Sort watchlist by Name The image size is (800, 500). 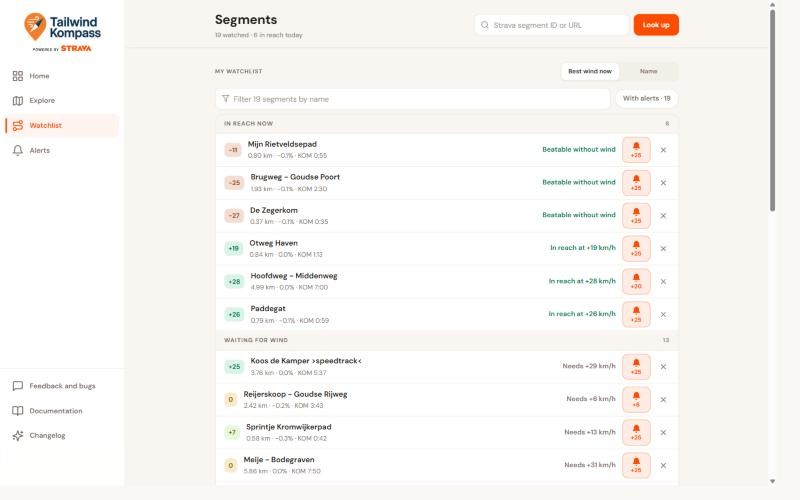648,71
